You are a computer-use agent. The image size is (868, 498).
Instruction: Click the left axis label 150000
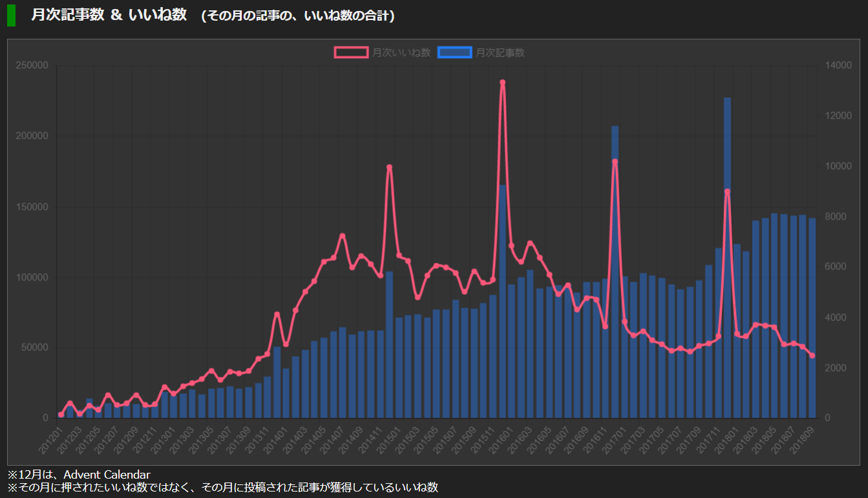33,207
